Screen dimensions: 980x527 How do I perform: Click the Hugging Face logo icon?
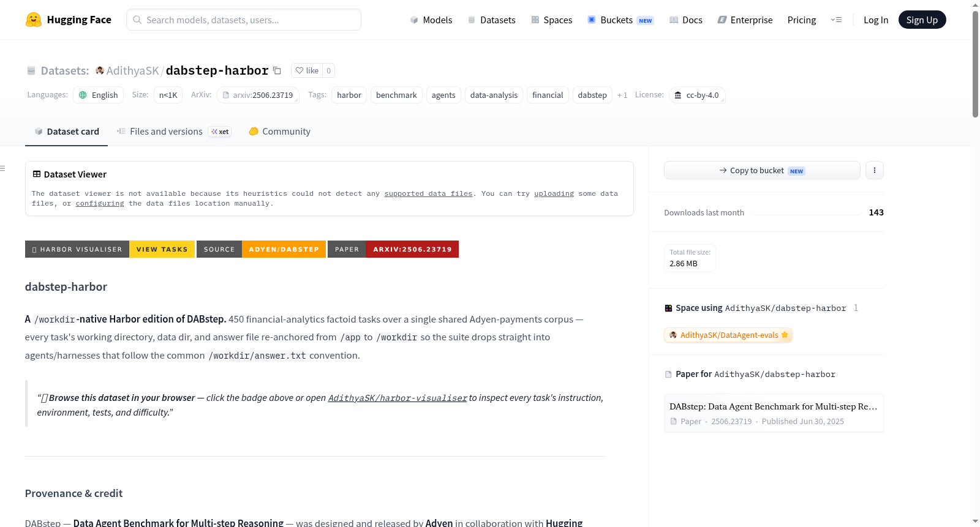(x=34, y=20)
